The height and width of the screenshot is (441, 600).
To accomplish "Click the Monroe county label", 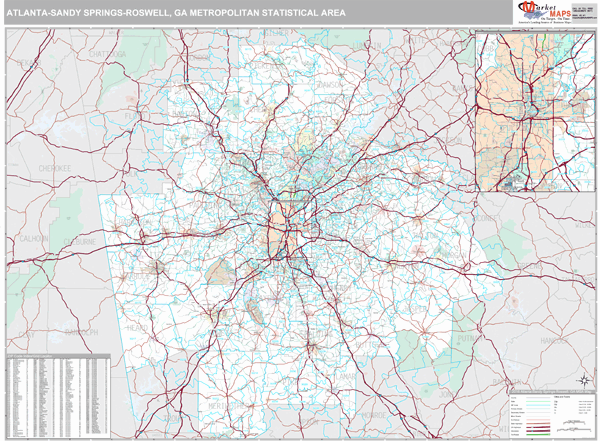I will coord(375,413).
